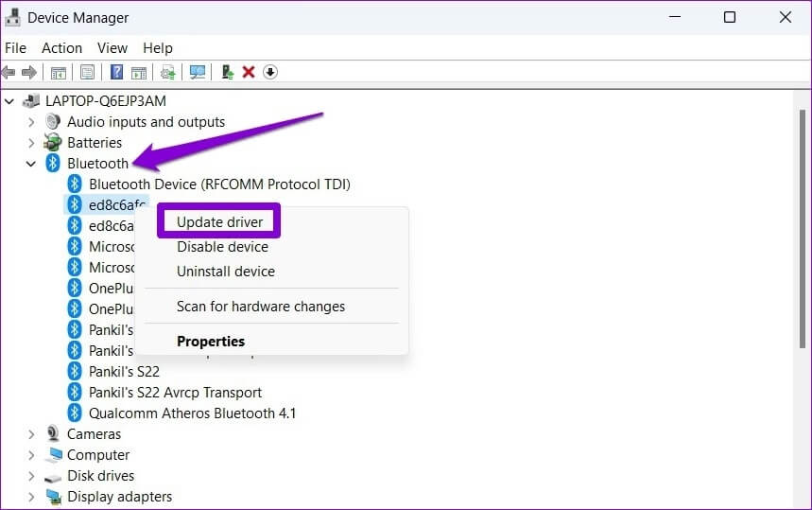Expand the Computer category
Viewport: 812px width, 510px height.
click(31, 455)
